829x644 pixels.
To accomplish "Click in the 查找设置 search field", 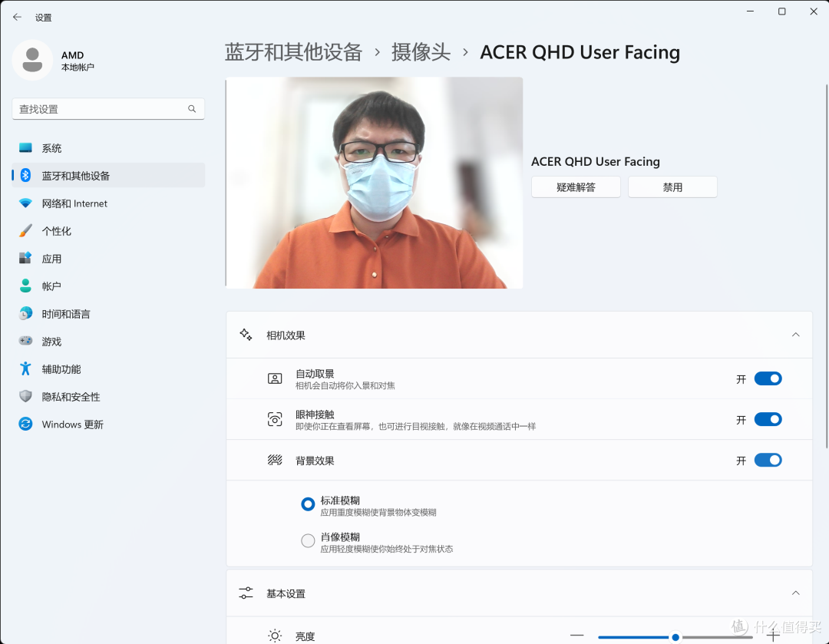I will point(108,108).
